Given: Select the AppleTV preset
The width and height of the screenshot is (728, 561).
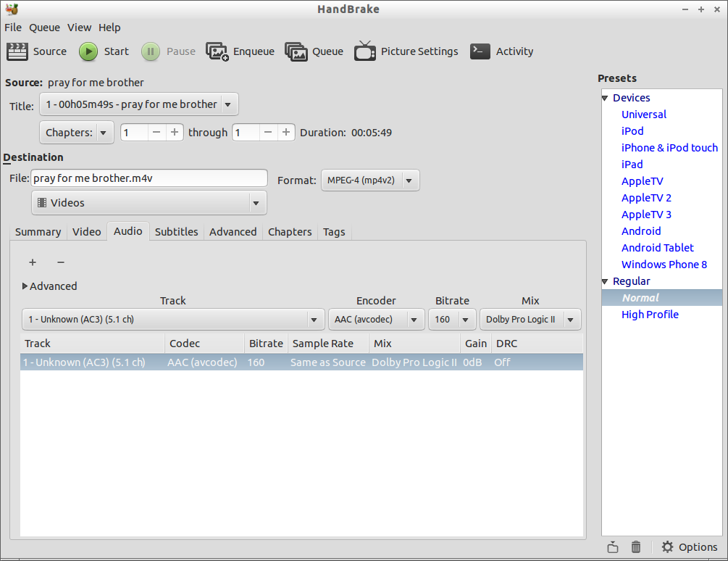Looking at the screenshot, I should click(642, 182).
